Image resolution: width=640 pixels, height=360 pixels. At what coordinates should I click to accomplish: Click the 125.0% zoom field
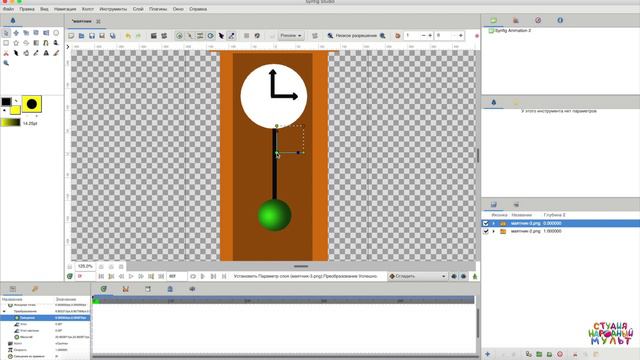(85, 266)
